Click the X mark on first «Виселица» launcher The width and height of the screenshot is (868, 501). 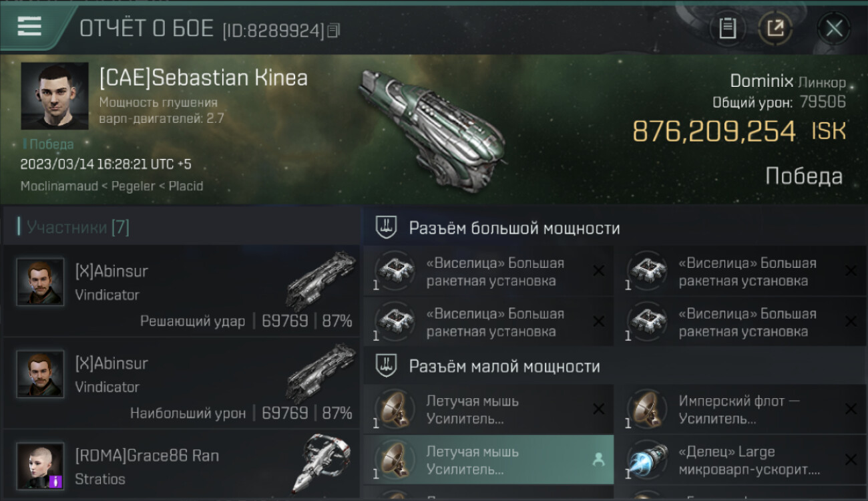599,271
